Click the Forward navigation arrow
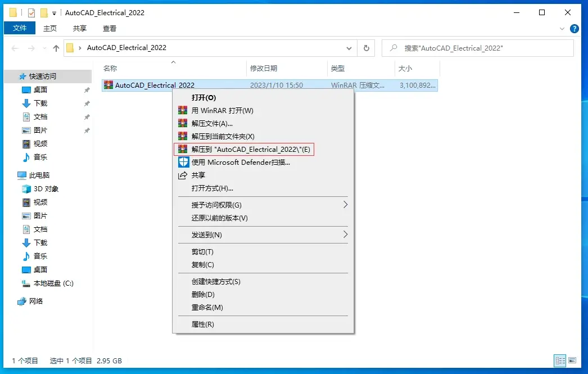Screen dimensions: 588x374 coord(31,48)
